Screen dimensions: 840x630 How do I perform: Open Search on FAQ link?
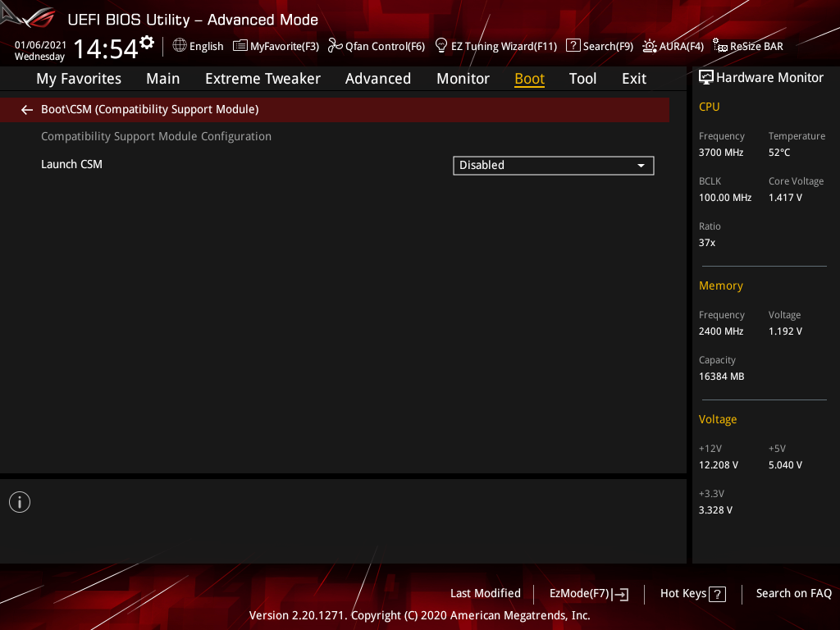click(793, 594)
